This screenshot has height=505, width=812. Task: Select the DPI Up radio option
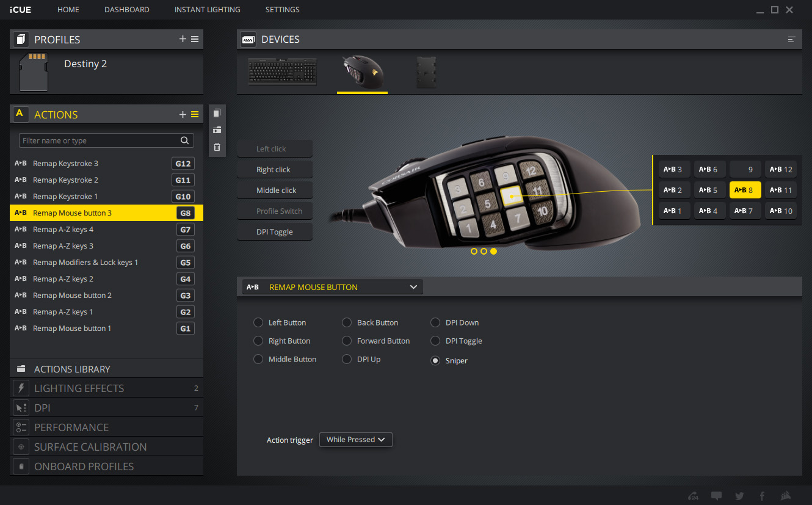[347, 359]
